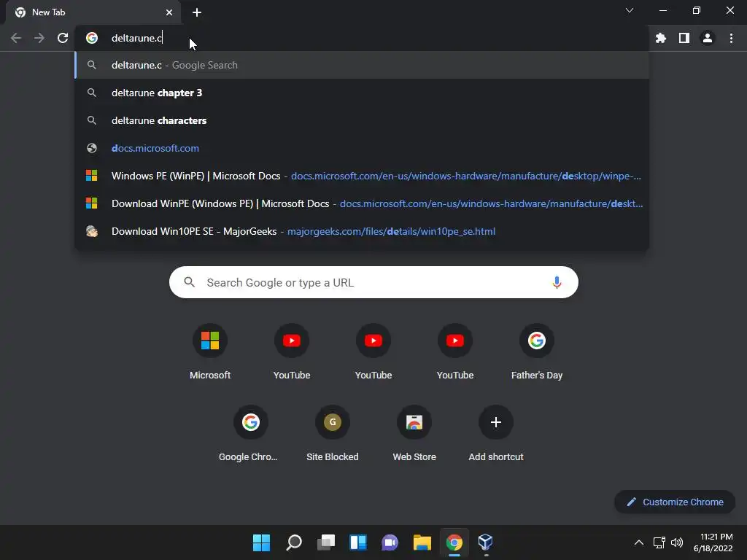
Task: Open Widgets on the taskbar
Action: [x=357, y=542]
